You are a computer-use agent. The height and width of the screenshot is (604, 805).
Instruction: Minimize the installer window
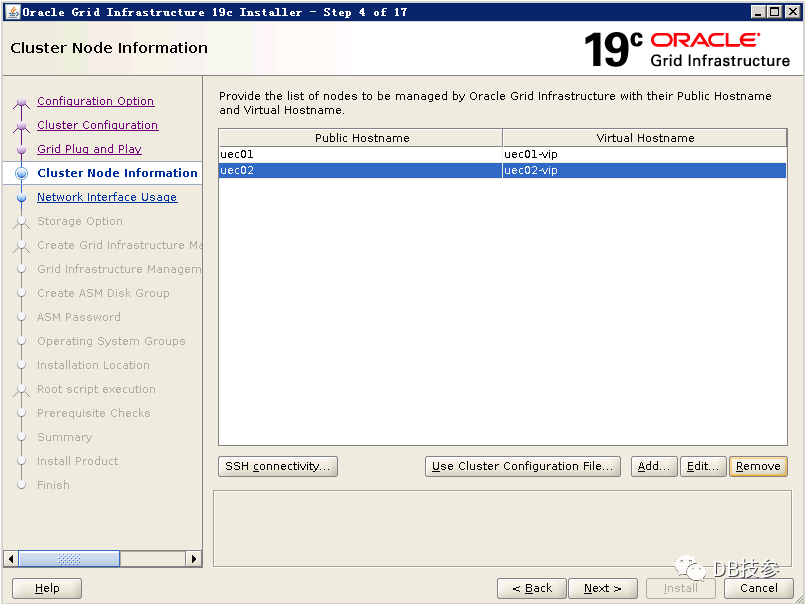coord(758,12)
